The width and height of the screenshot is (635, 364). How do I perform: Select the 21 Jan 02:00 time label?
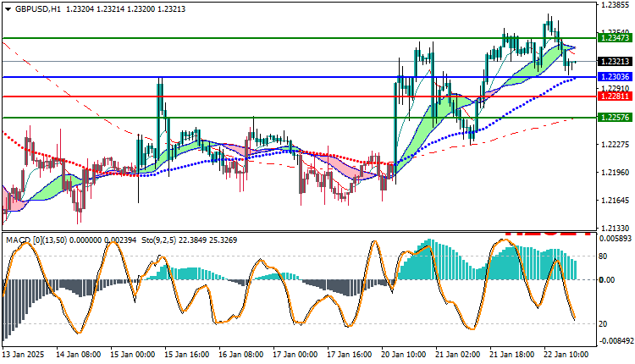[457, 355]
